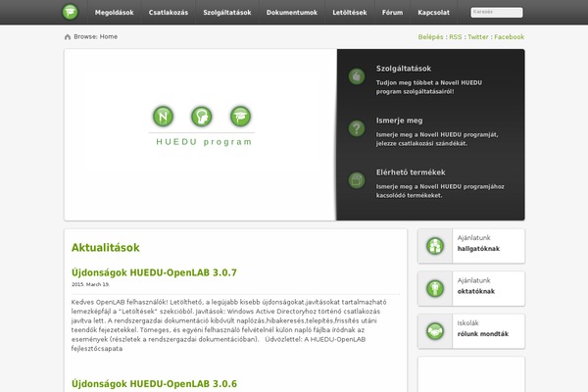Click the person icon for oktatóknak
588x392 pixels.
[x=435, y=289]
